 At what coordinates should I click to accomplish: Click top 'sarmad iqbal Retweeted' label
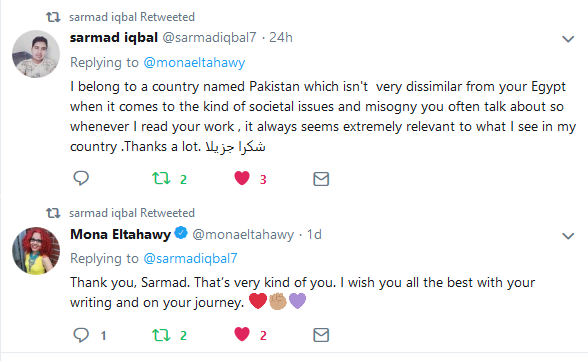[x=132, y=17]
